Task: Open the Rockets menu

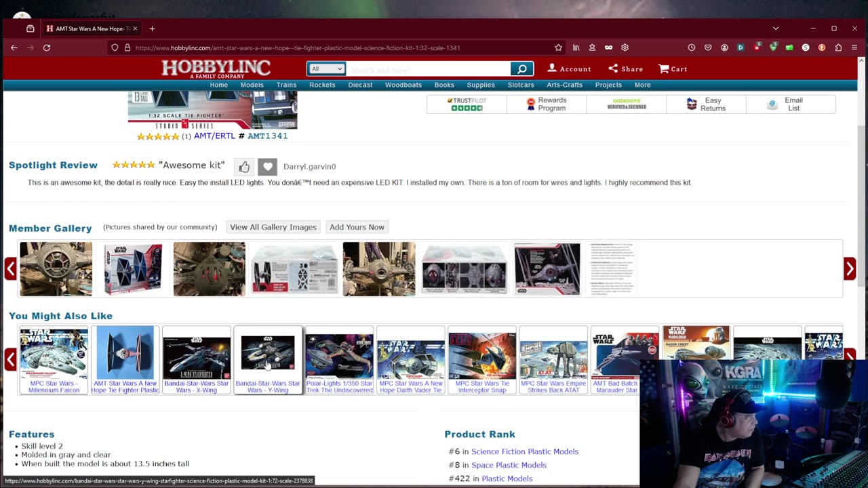Action: [322, 85]
